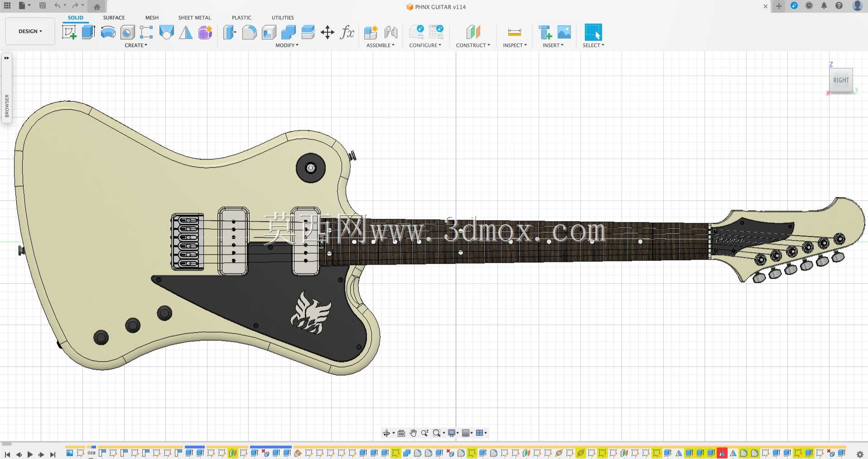Click the Undo arrow

point(58,6)
